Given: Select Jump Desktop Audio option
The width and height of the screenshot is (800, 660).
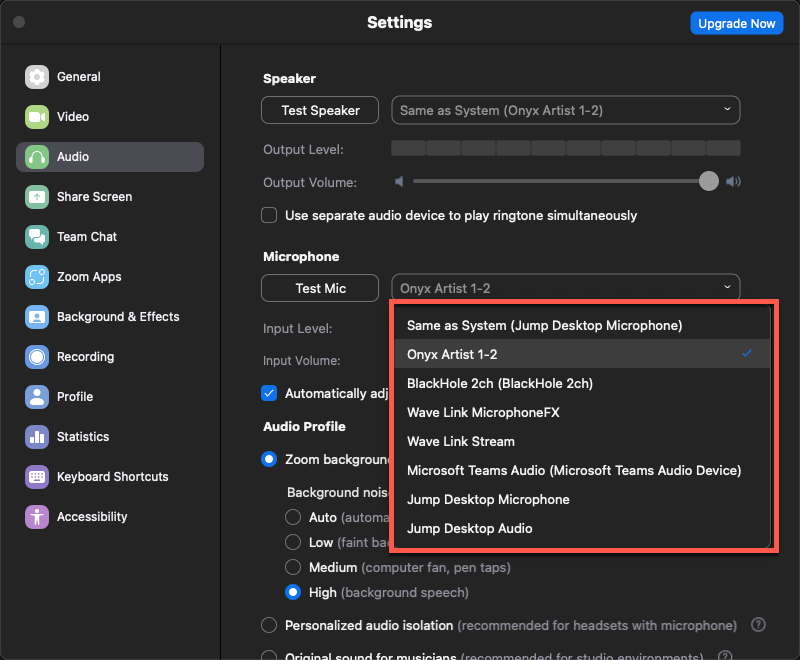Looking at the screenshot, I should pyautogui.click(x=582, y=528).
